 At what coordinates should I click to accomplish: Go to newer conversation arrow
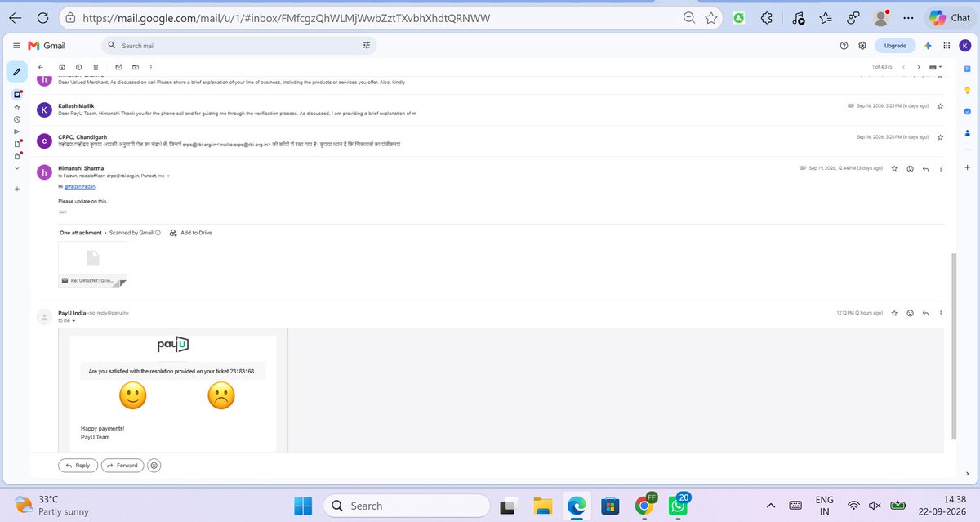903,66
